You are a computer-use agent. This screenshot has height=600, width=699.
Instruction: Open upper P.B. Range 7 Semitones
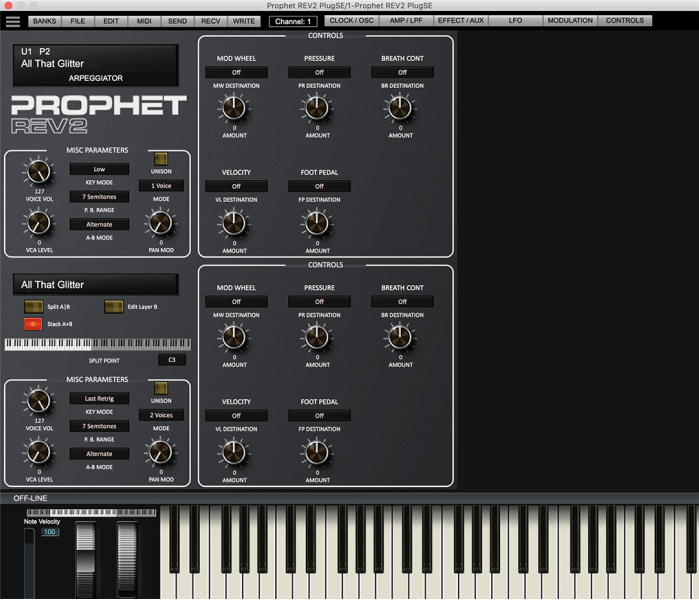(99, 197)
